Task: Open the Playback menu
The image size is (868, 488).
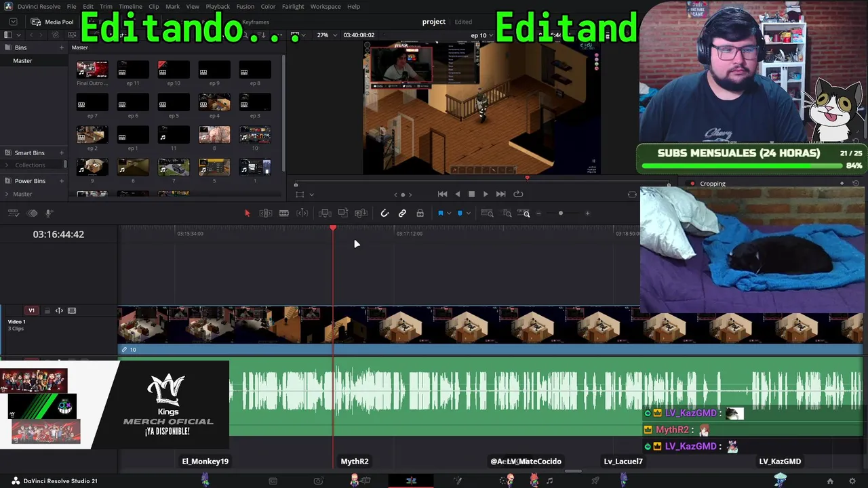Action: [x=218, y=7]
